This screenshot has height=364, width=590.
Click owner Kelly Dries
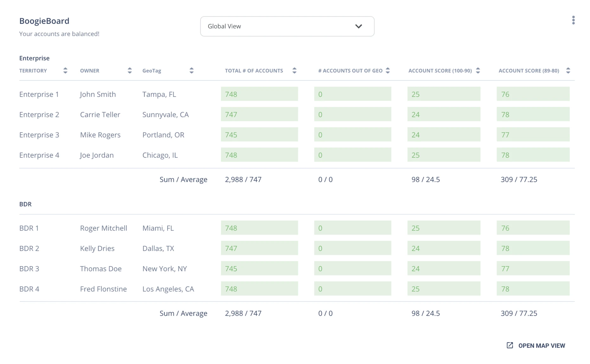click(x=97, y=248)
